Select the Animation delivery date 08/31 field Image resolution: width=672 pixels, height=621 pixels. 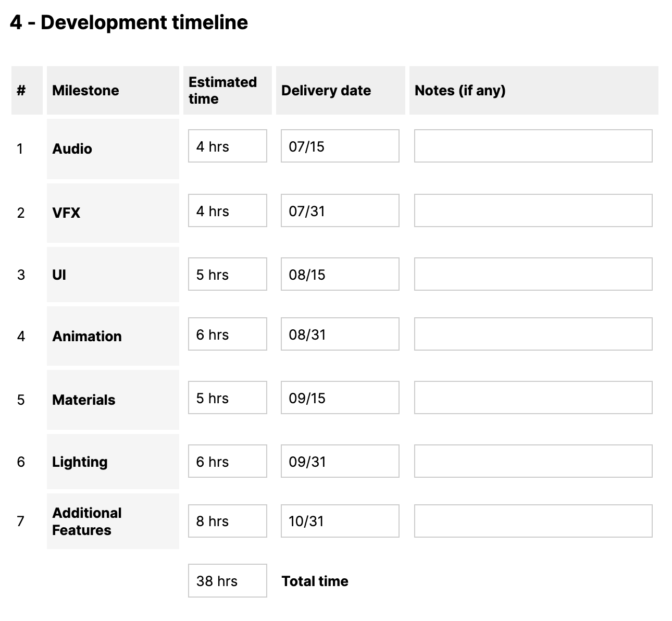(340, 334)
